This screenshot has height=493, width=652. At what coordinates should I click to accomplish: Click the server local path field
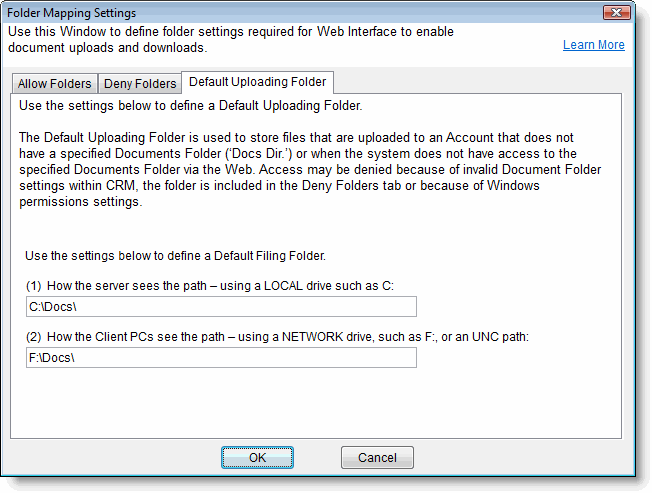pos(221,307)
